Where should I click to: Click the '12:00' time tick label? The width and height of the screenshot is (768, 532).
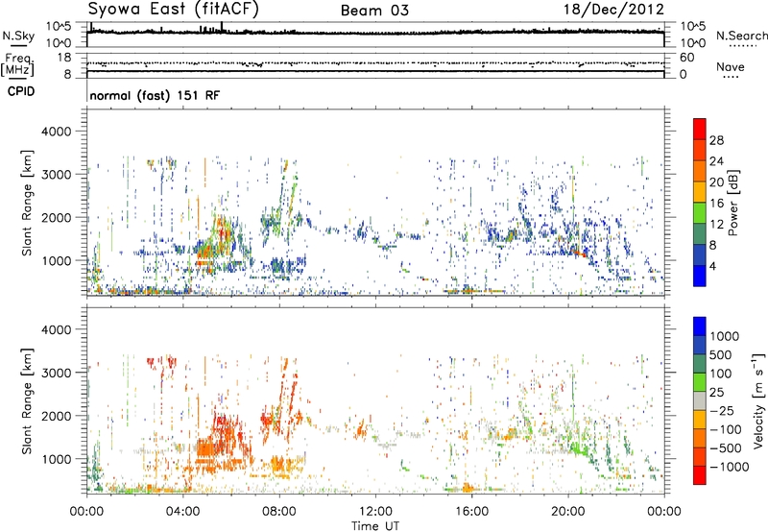375,512
